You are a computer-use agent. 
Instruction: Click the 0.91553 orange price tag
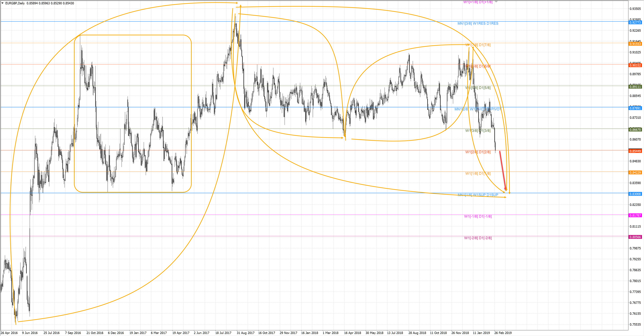635,44
